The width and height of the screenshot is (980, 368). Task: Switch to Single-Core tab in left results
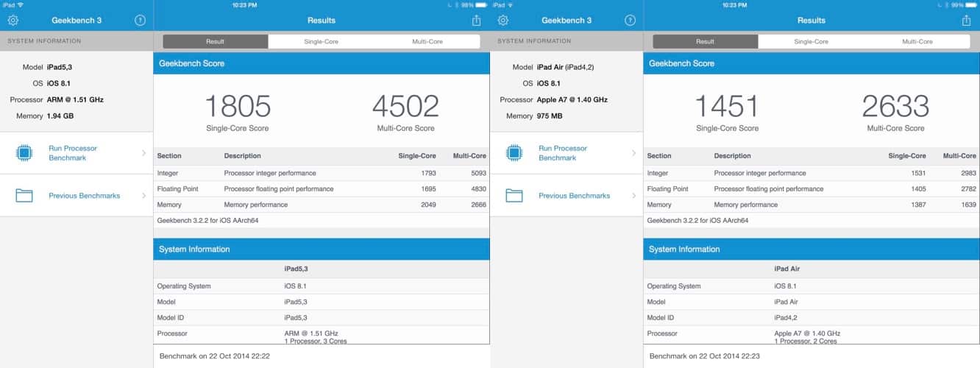(321, 42)
